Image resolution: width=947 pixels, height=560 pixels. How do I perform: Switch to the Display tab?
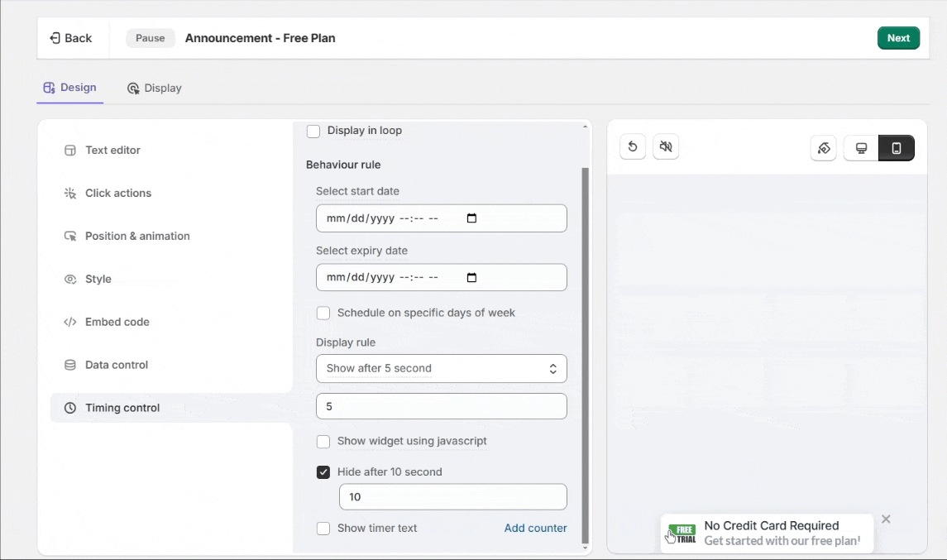[x=155, y=89]
